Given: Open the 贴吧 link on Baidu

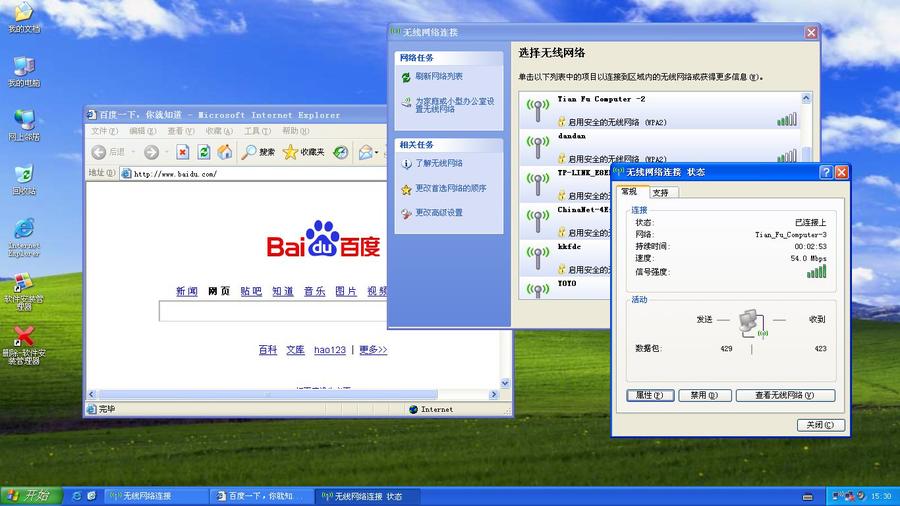Looking at the screenshot, I should point(251,291).
